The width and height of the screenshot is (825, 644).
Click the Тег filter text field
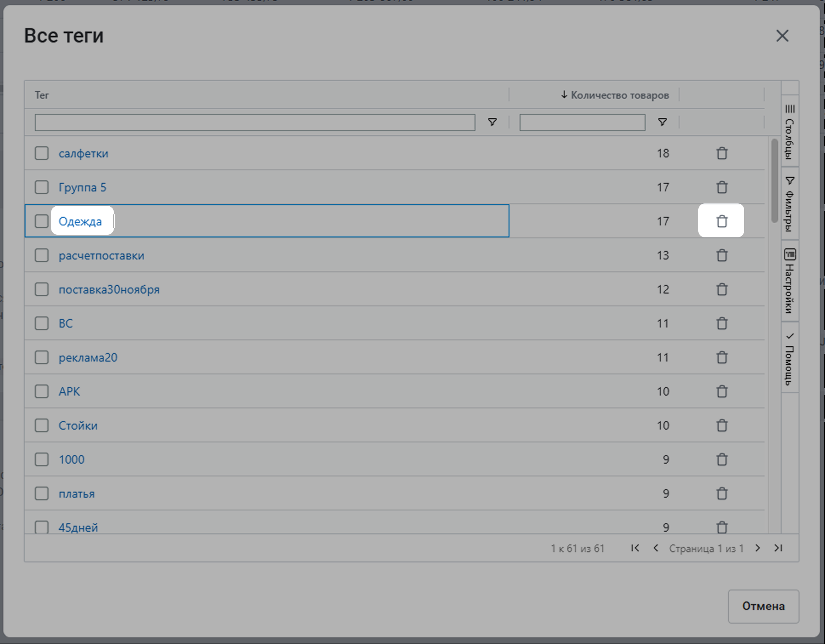(255, 123)
